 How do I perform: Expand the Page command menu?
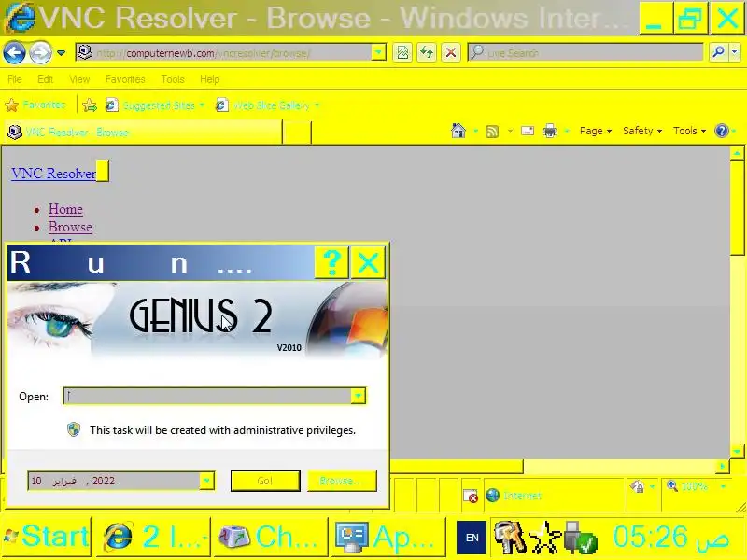(596, 131)
